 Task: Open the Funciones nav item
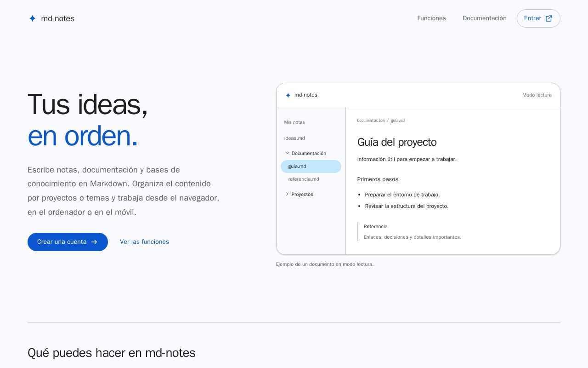point(431,18)
